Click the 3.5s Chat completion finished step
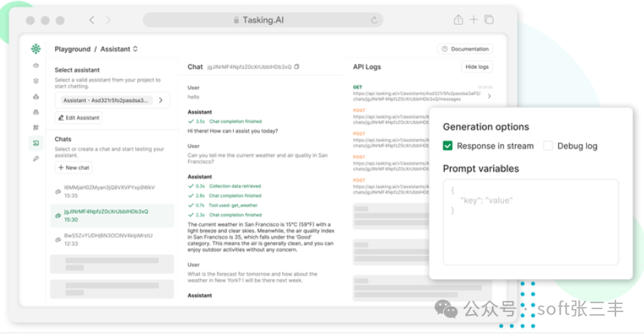Screen dimensions: 644x334 coord(225,121)
